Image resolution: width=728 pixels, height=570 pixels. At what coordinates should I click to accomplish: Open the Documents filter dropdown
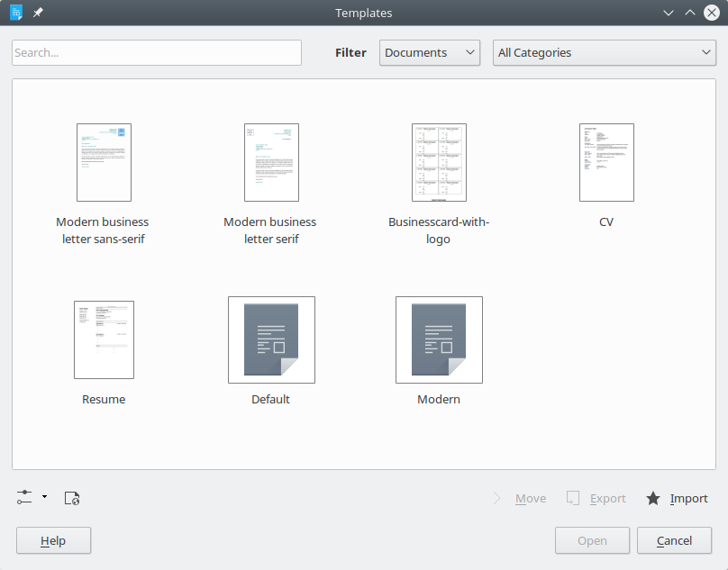click(429, 53)
